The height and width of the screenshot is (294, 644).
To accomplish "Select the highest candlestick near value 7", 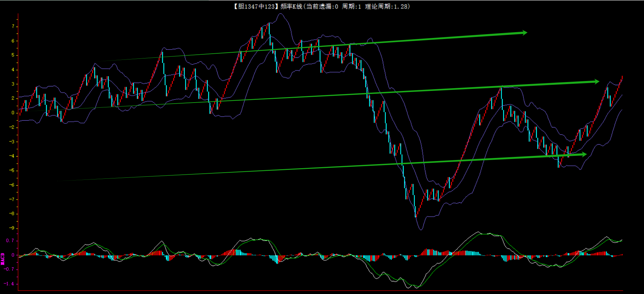I will tap(269, 29).
